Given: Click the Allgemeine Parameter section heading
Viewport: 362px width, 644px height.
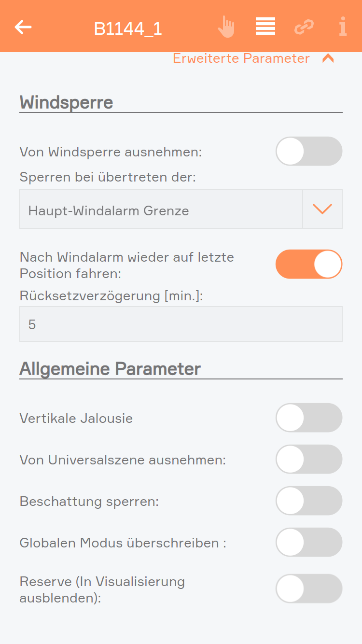Looking at the screenshot, I should click(x=110, y=369).
